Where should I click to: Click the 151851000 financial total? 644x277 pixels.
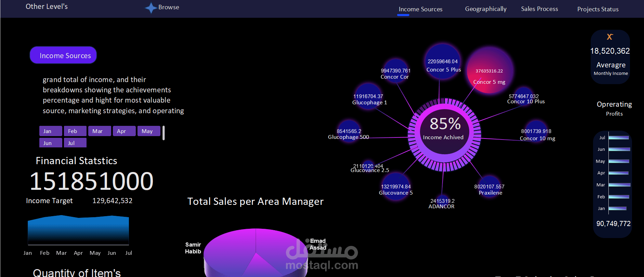[92, 181]
